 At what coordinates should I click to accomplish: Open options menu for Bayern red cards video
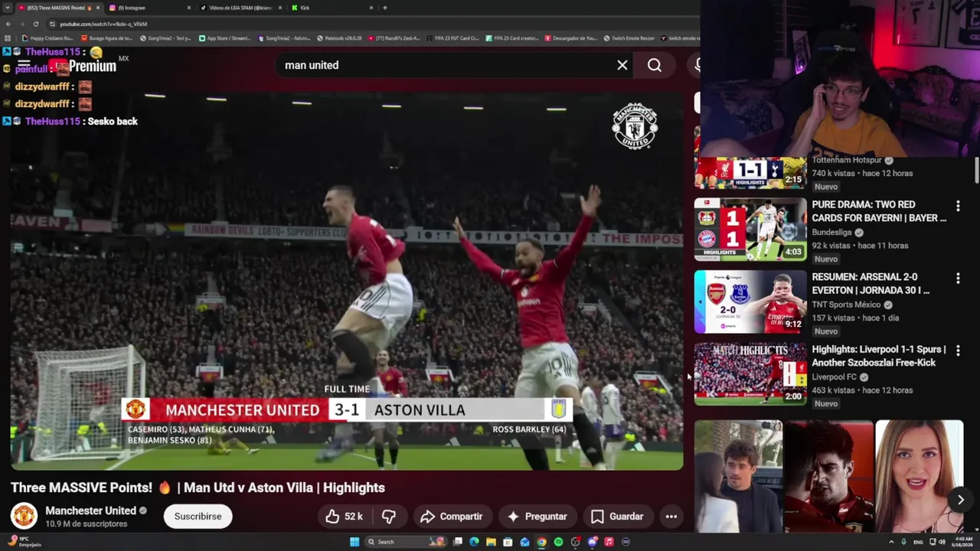[958, 206]
